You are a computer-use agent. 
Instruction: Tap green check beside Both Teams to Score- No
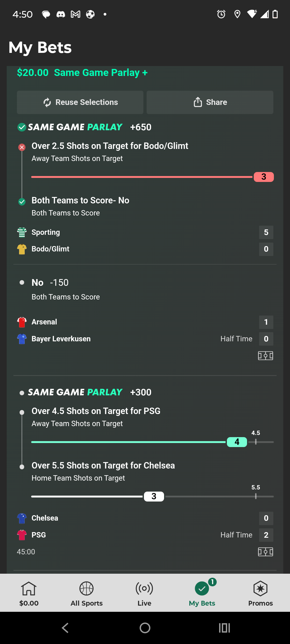click(x=22, y=202)
